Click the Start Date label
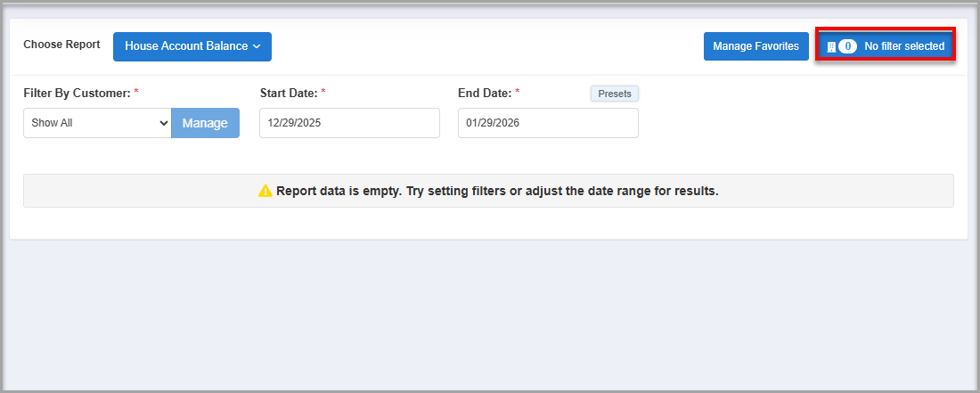The image size is (980, 393). pos(288,93)
